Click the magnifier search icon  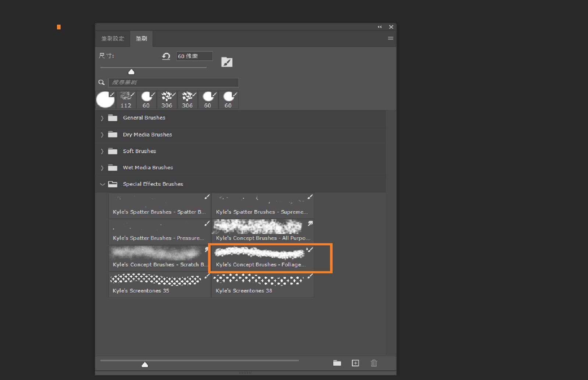tap(101, 82)
